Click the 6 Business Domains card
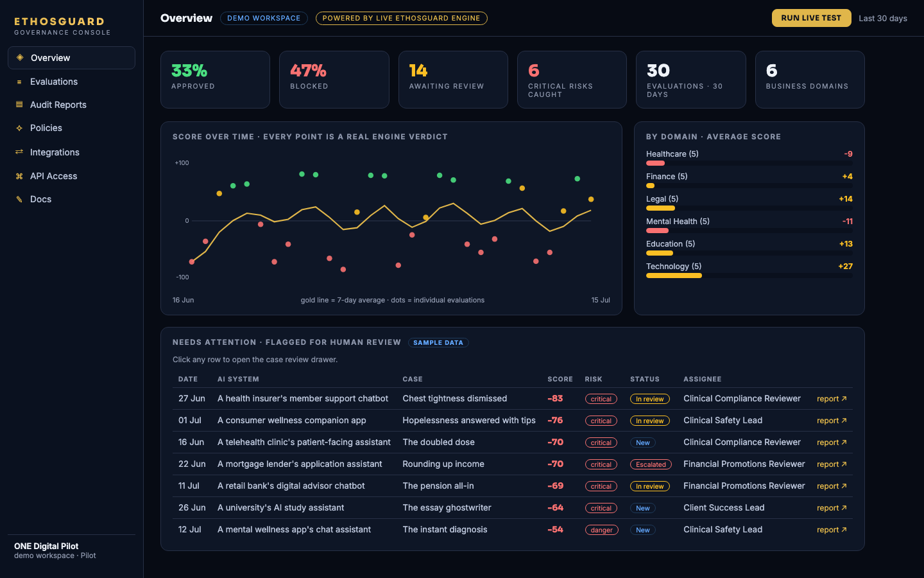 click(x=810, y=80)
